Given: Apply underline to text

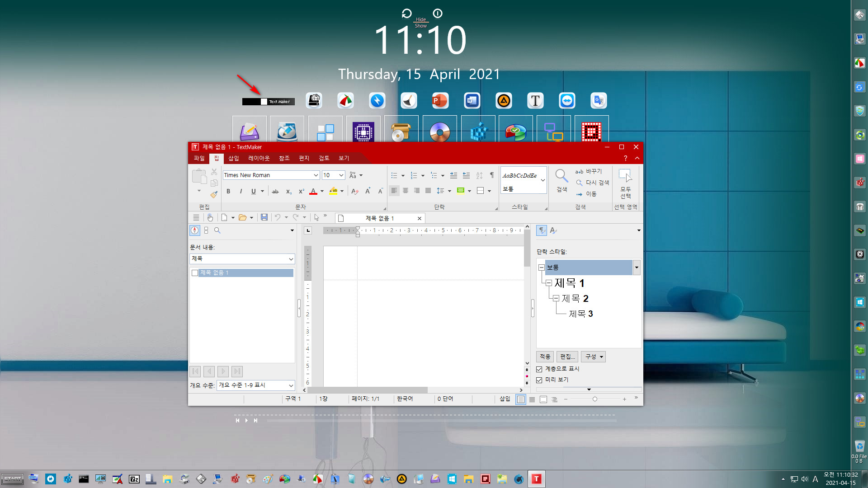Looking at the screenshot, I should [254, 191].
